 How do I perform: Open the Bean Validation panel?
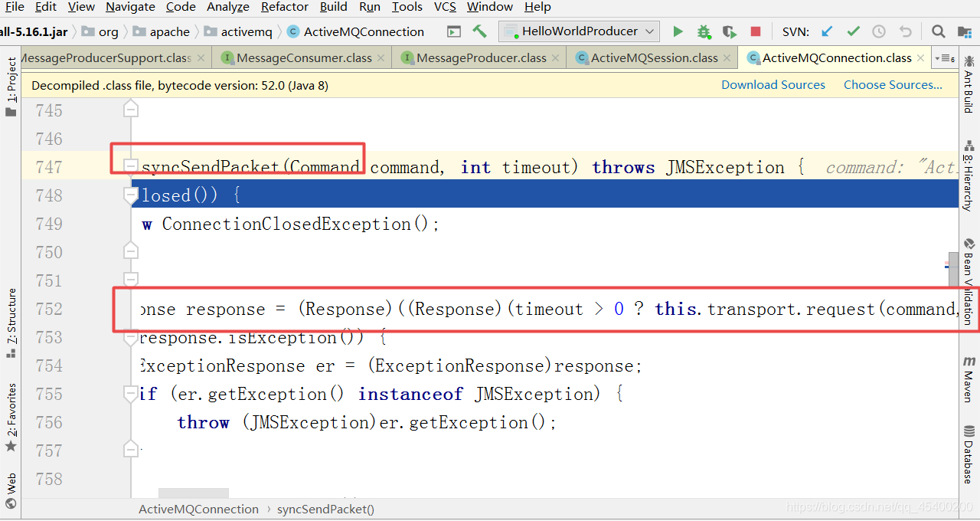pos(969,281)
